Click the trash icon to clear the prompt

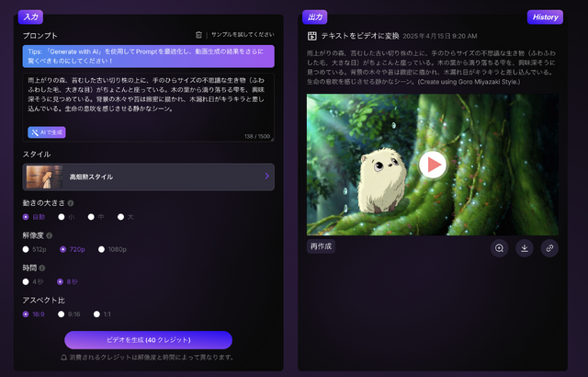198,34
